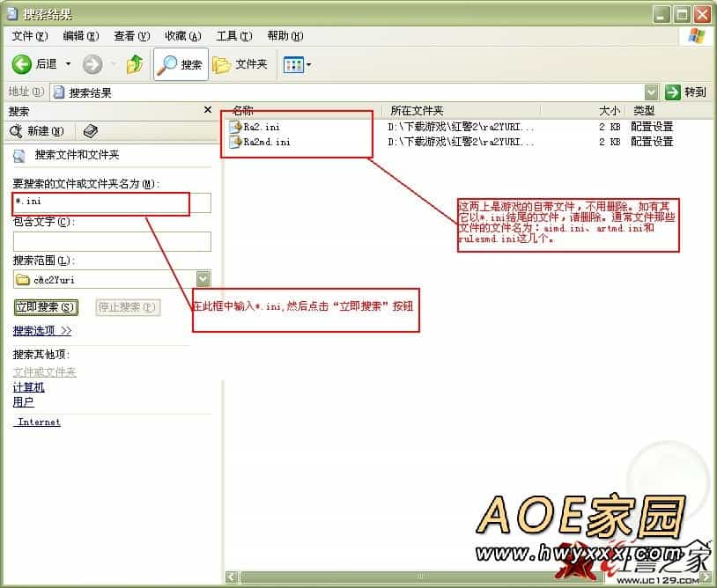Image resolution: width=717 pixels, height=588 pixels.
Task: Expand search options (搜索选项 >>)
Action: coord(41,331)
